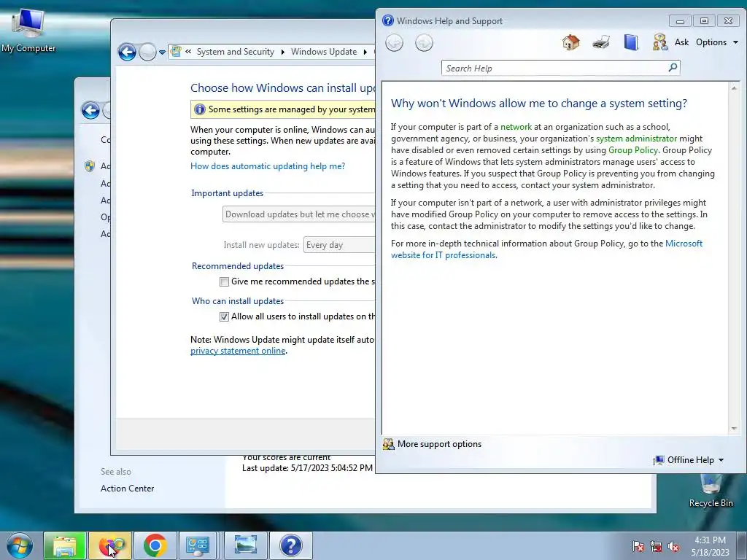Click 'System and Security' breadcrumb
The height and width of the screenshot is (560, 747).
coord(236,52)
